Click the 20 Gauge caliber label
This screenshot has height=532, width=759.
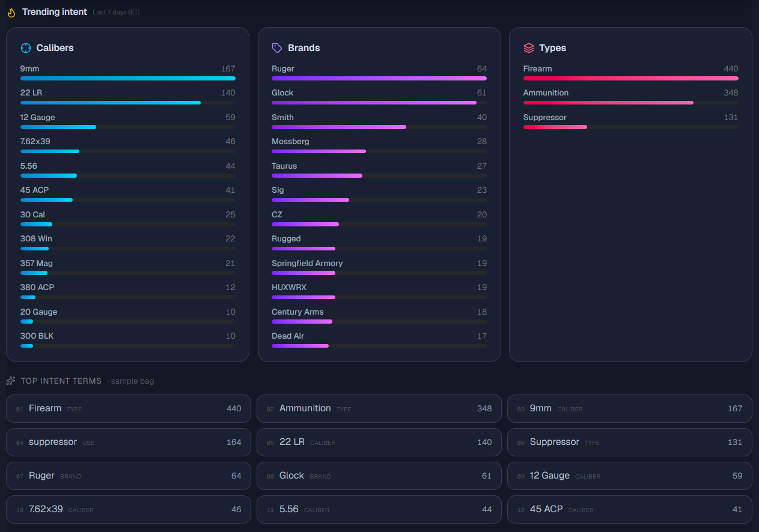point(39,312)
